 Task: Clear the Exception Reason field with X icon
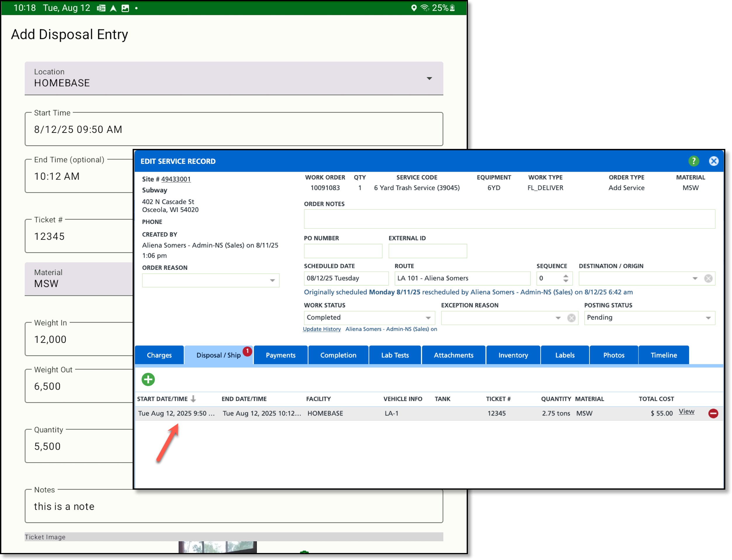tap(571, 318)
